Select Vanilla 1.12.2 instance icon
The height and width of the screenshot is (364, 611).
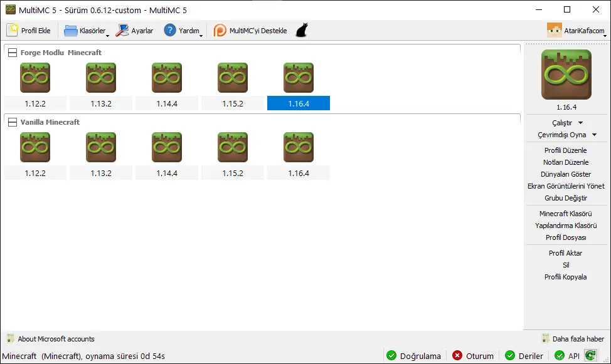pyautogui.click(x=35, y=147)
